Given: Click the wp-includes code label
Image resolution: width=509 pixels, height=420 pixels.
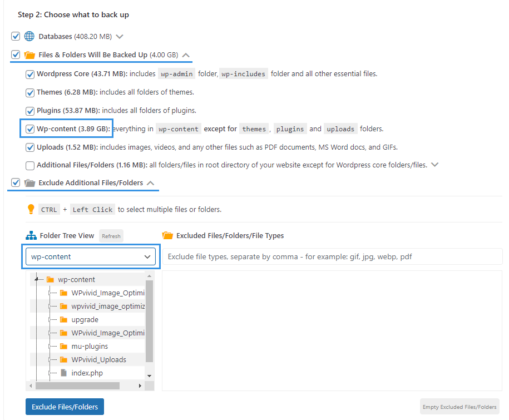Looking at the screenshot, I should click(x=244, y=74).
